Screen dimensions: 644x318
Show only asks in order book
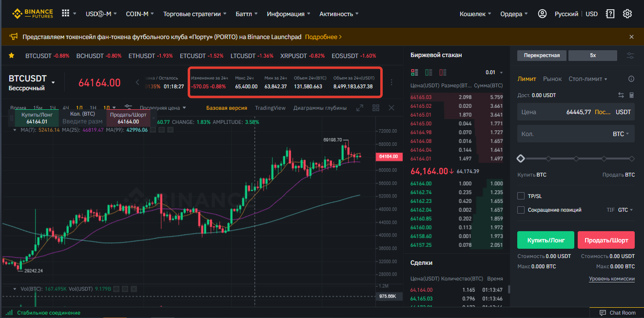click(x=443, y=73)
